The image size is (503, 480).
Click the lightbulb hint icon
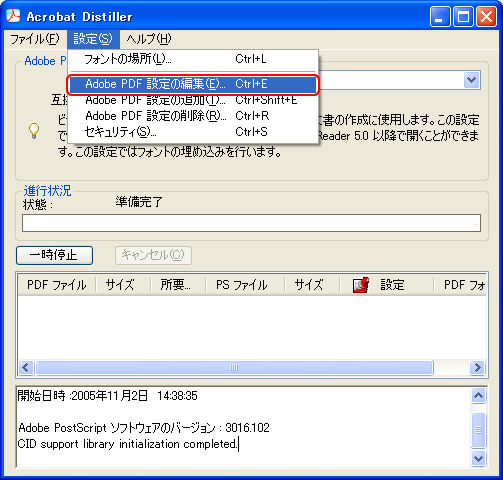pyautogui.click(x=34, y=131)
